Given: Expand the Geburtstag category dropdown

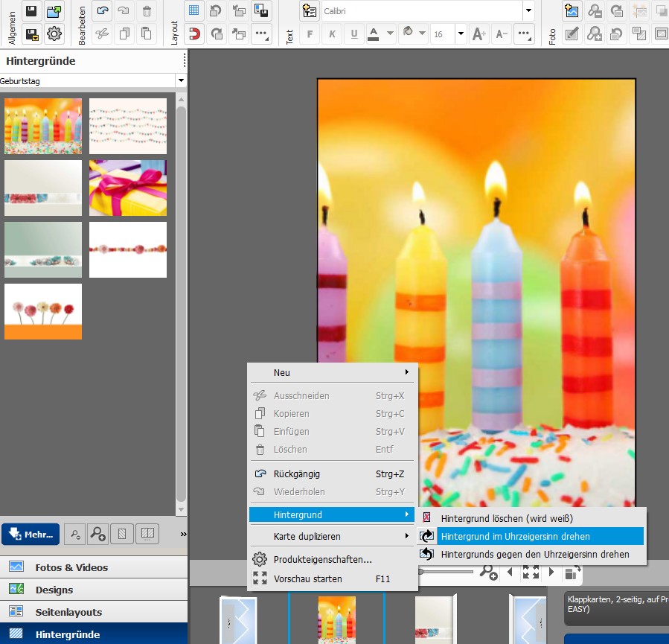Looking at the screenshot, I should tap(180, 80).
